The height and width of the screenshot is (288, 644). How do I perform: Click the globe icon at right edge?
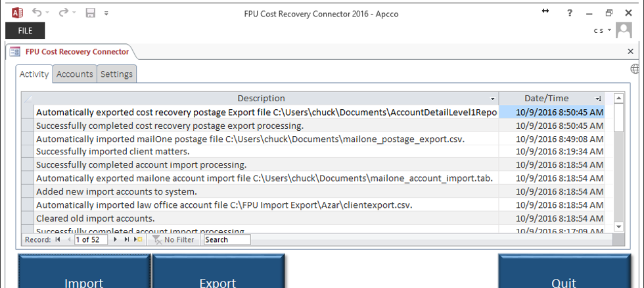point(635,68)
